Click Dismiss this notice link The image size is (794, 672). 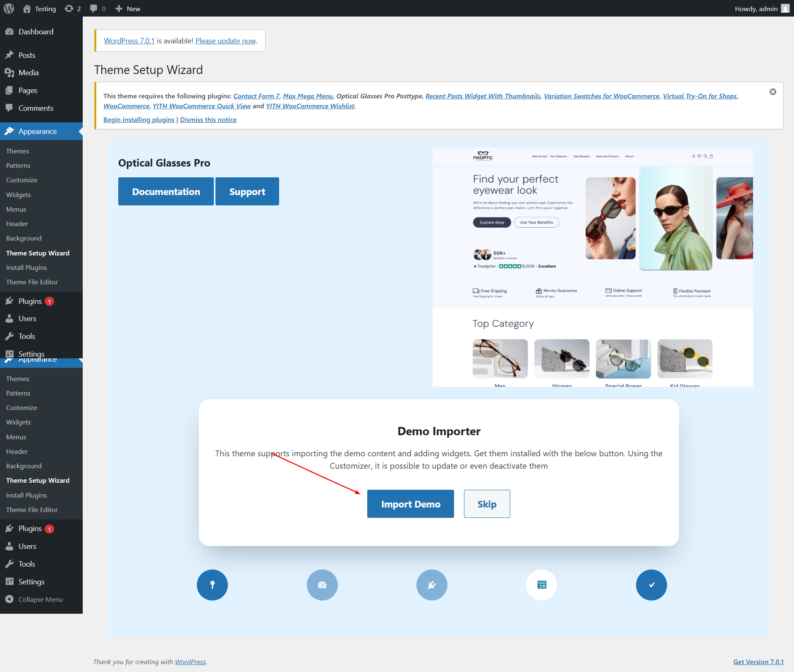208,119
